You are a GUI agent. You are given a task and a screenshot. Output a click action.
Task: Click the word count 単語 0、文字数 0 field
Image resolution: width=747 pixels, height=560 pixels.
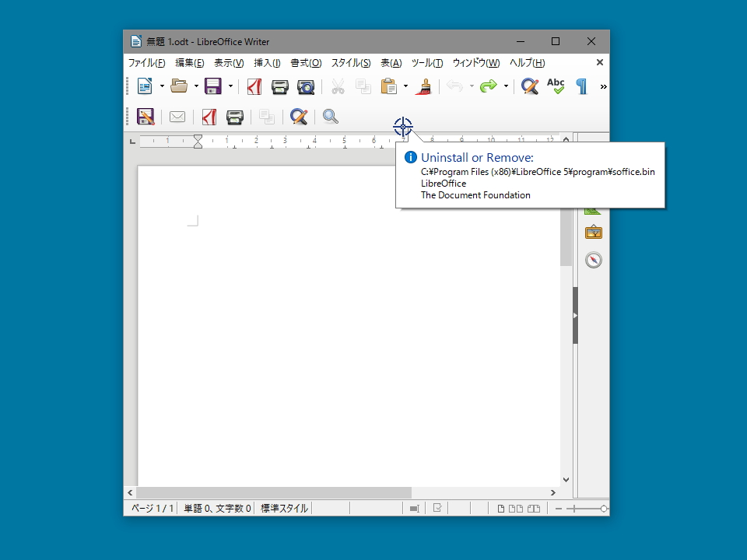tap(217, 509)
